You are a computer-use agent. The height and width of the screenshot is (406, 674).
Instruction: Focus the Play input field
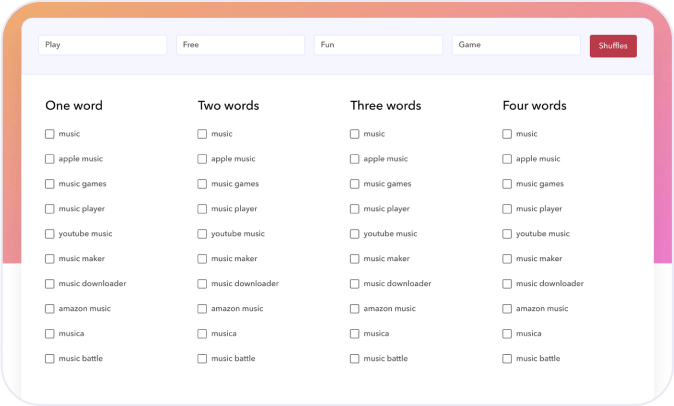[102, 45]
